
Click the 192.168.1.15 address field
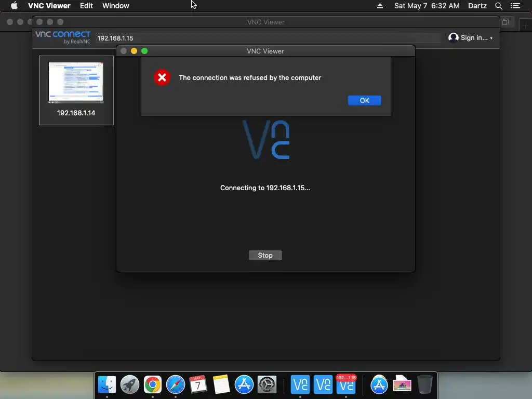[268, 38]
